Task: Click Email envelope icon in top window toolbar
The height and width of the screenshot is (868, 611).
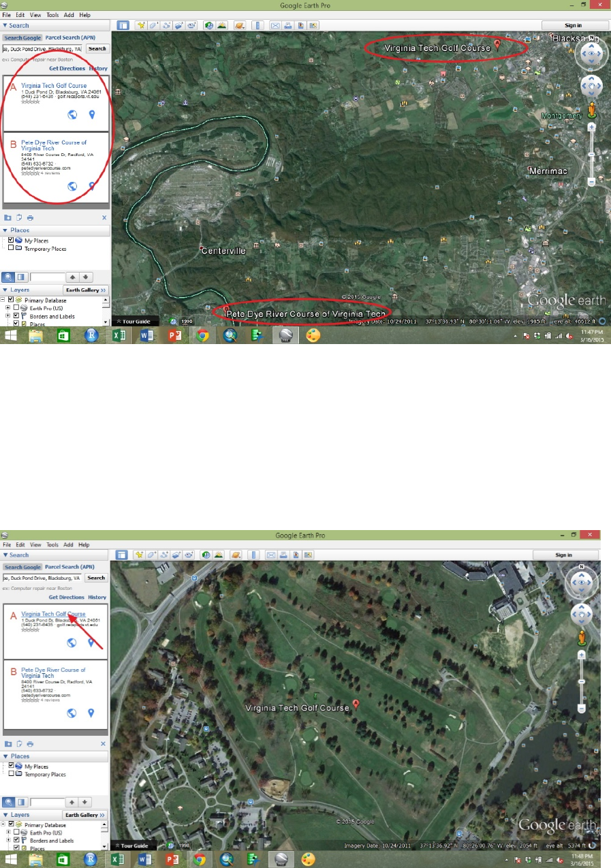Action: pyautogui.click(x=275, y=25)
